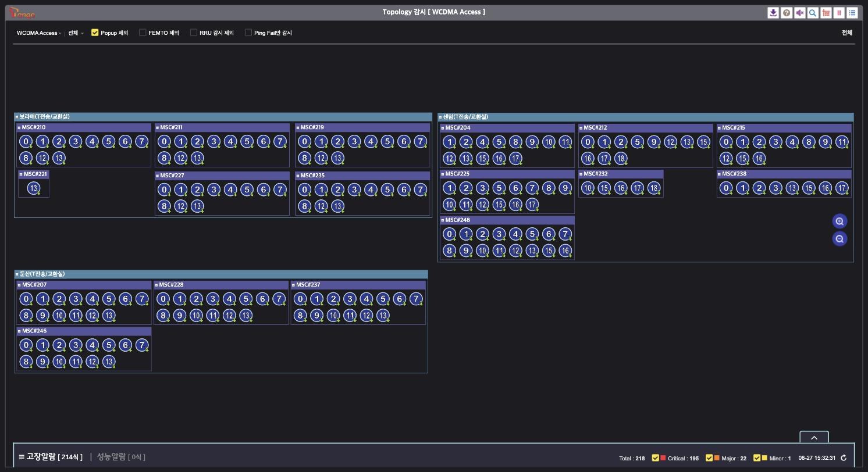Open the list view icon
The width and height of the screenshot is (868, 472).
click(852, 13)
